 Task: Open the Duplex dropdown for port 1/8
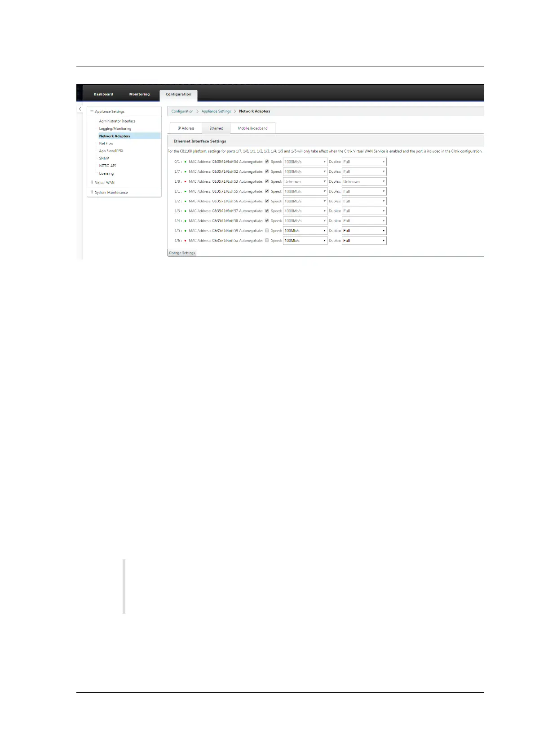364,181
